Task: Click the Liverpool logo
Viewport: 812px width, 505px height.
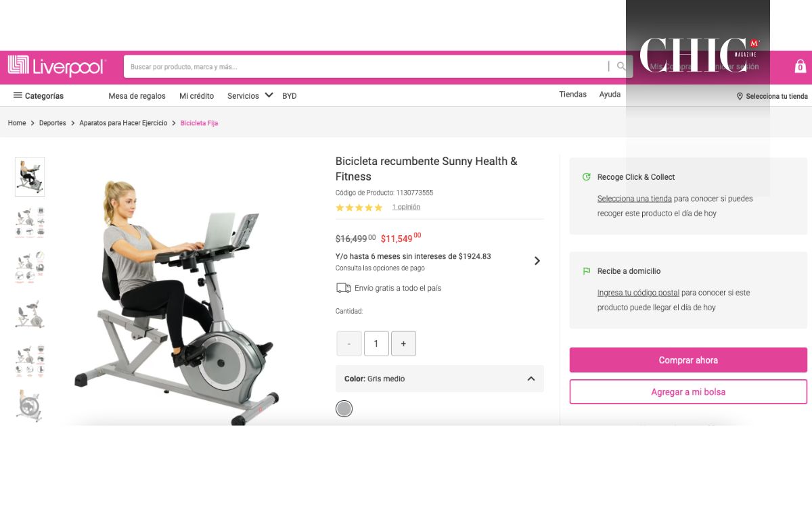Action: pyautogui.click(x=57, y=66)
